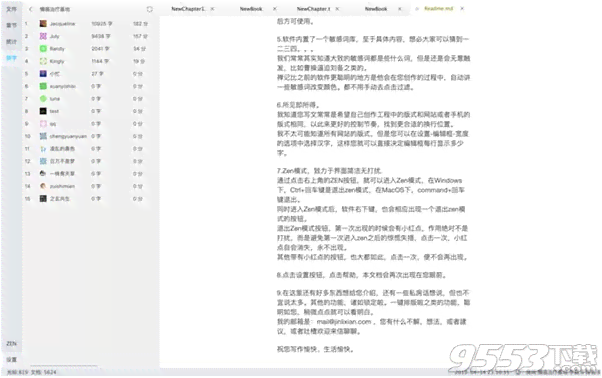The width and height of the screenshot is (602, 378).
Task: Enter ZEN mode from the sidebar
Action: pyautogui.click(x=12, y=343)
